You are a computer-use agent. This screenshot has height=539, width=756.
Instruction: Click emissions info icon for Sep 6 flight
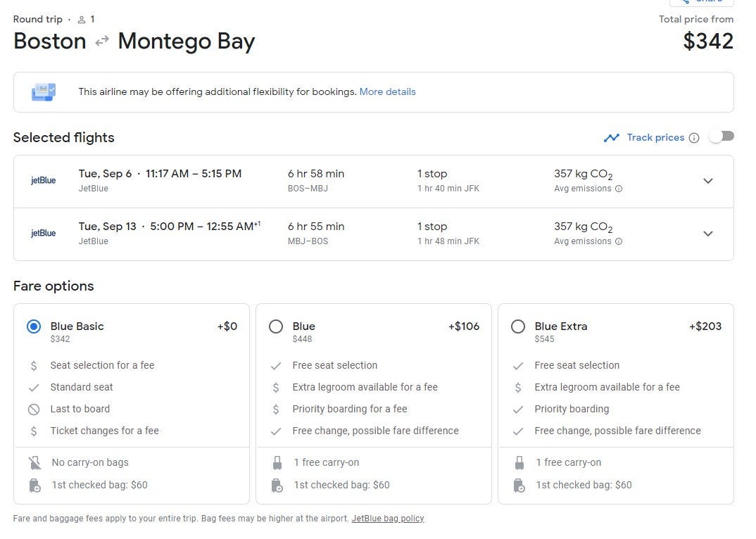(619, 189)
